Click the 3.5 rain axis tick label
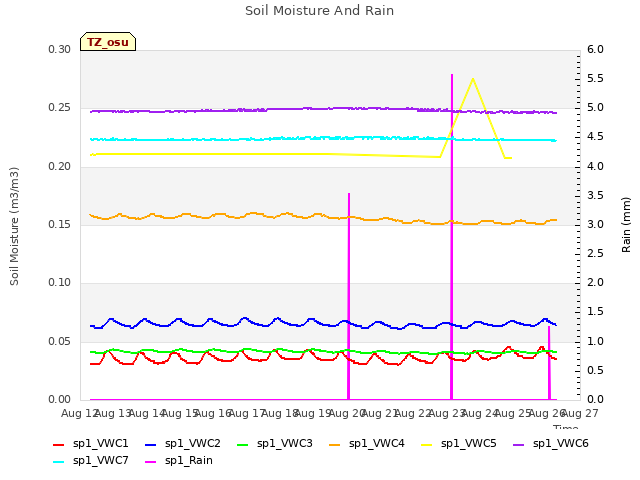 point(595,195)
